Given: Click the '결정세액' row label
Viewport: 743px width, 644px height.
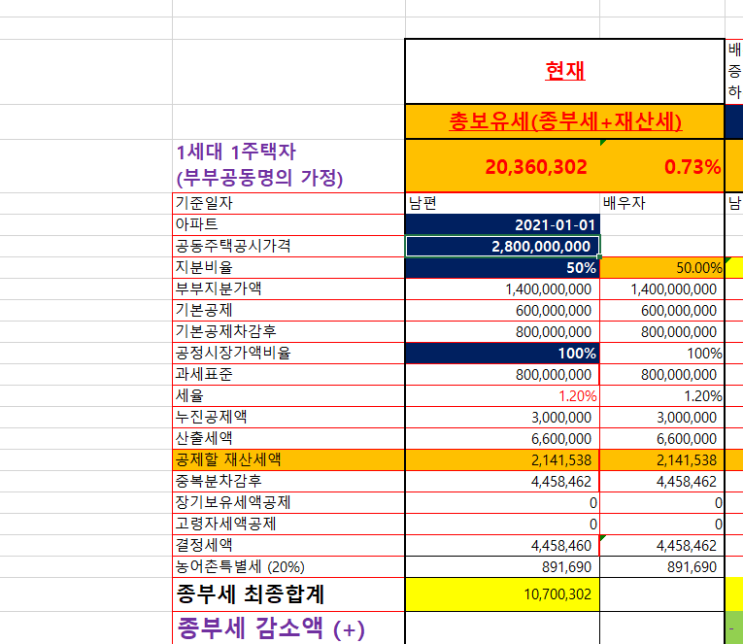Looking at the screenshot, I should click(x=288, y=544).
